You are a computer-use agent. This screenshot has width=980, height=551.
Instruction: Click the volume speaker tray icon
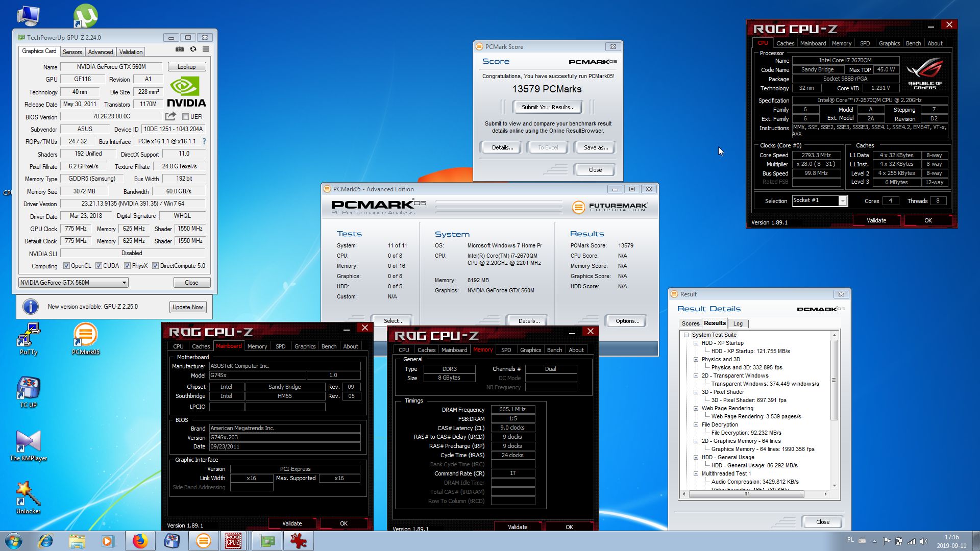pyautogui.click(x=923, y=541)
